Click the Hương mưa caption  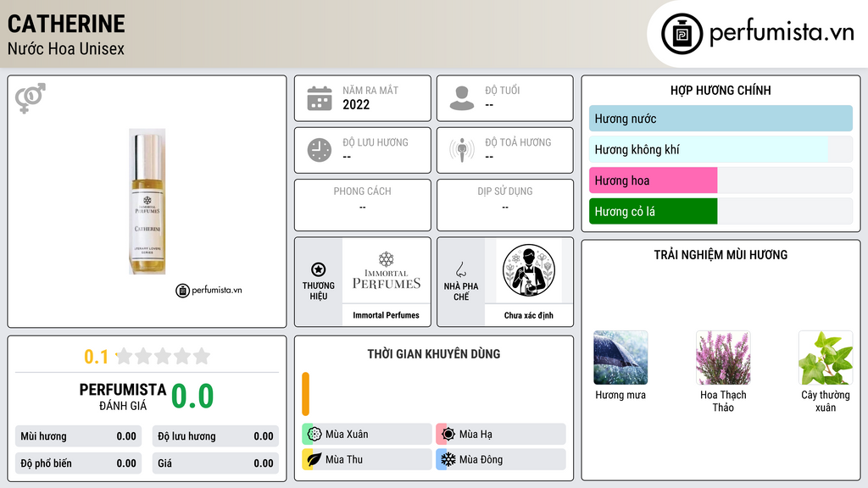tap(620, 395)
